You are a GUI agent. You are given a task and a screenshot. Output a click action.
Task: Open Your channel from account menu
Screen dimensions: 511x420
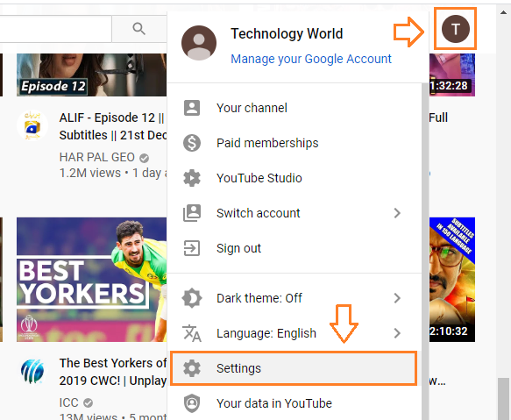pos(295,108)
